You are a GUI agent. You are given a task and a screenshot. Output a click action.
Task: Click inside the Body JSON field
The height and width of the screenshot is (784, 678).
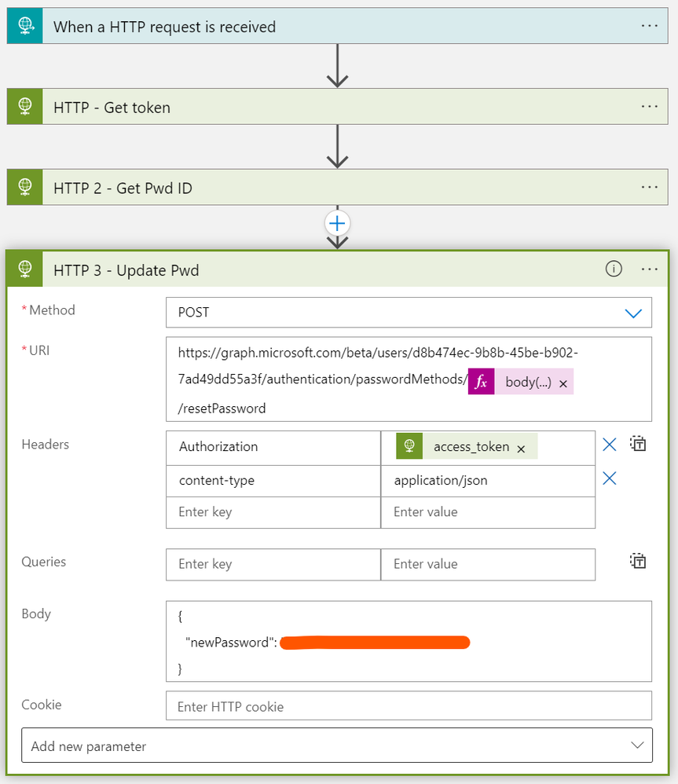pos(409,642)
